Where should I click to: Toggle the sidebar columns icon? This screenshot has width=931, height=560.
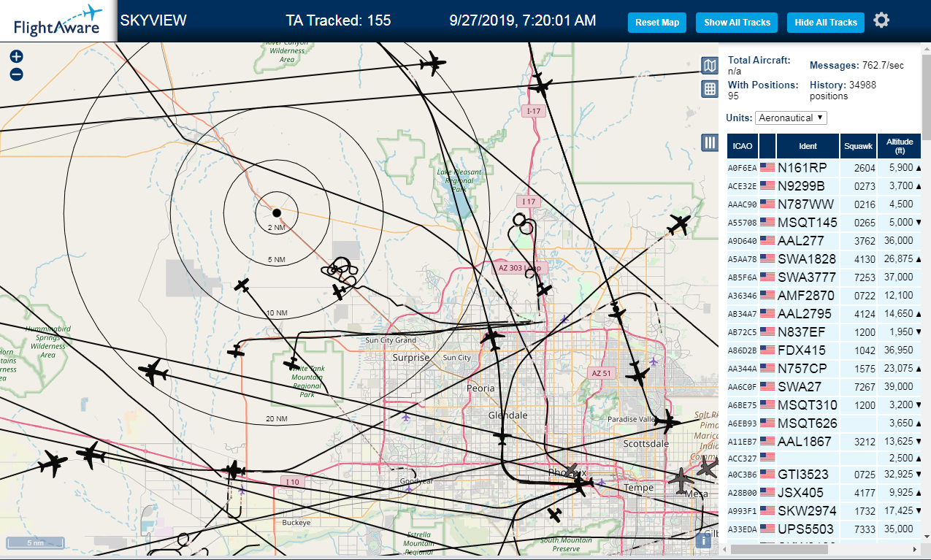[x=709, y=142]
